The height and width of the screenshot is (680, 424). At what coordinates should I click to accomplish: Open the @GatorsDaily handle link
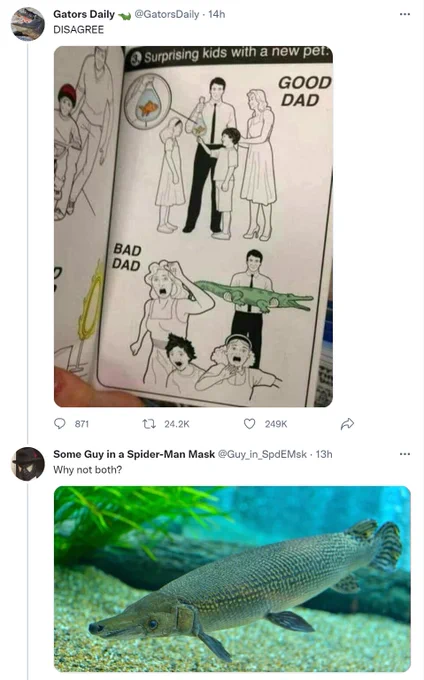coord(167,14)
